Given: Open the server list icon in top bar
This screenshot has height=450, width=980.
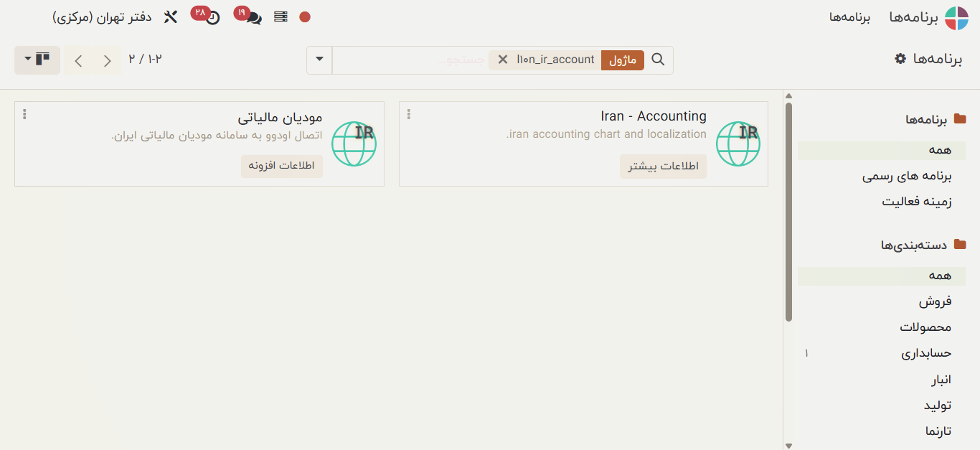Looking at the screenshot, I should (281, 17).
